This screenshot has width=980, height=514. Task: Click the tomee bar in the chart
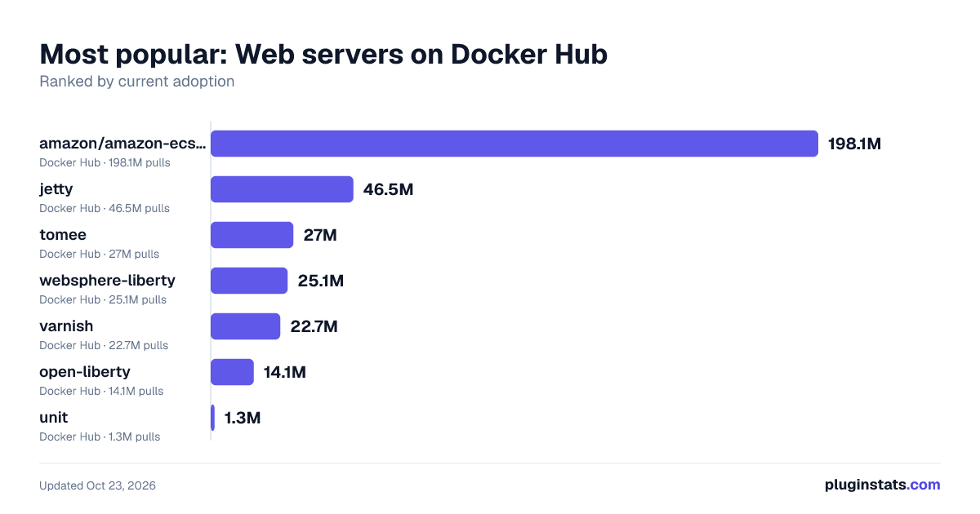click(252, 235)
